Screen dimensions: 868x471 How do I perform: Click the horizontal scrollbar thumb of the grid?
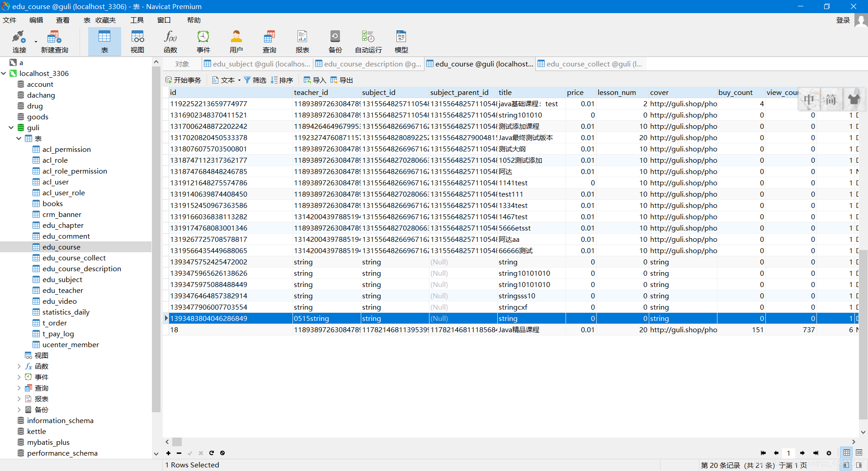(177, 442)
